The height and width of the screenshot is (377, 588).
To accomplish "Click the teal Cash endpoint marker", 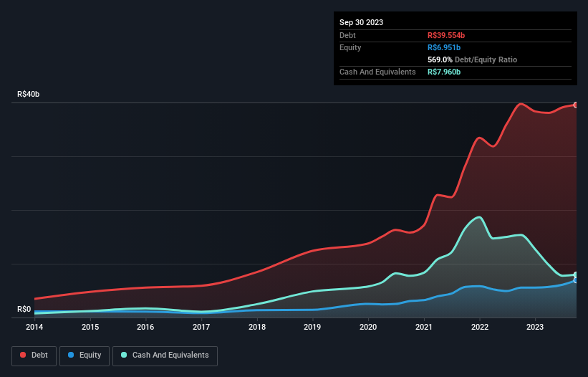I will click(576, 275).
